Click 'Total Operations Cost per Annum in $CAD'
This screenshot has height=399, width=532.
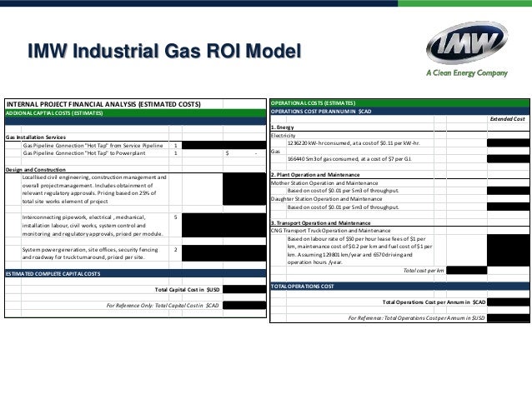[x=434, y=302]
